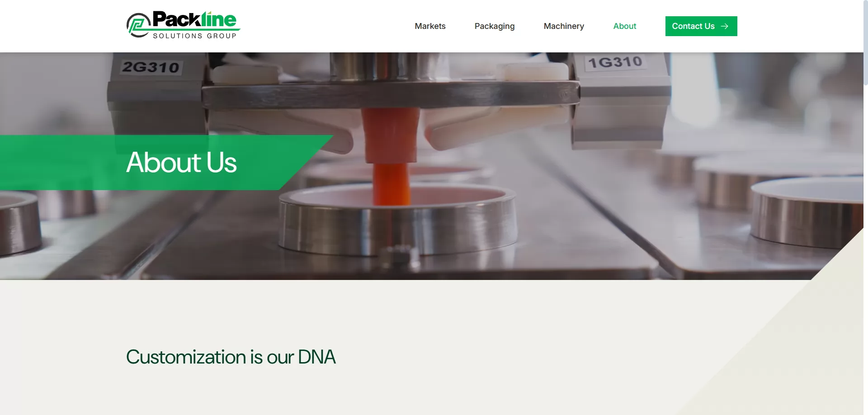Click the About Us banner heading
Image resolution: width=868 pixels, height=415 pixels.
click(181, 162)
